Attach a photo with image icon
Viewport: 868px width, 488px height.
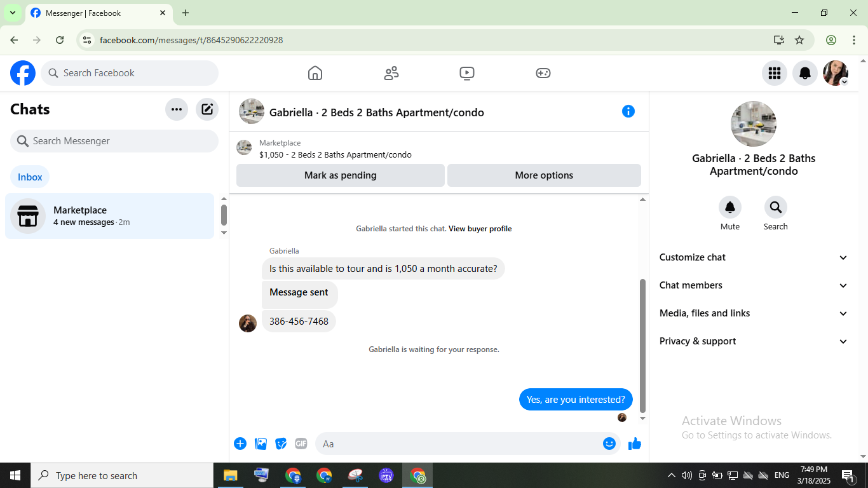coord(261,444)
